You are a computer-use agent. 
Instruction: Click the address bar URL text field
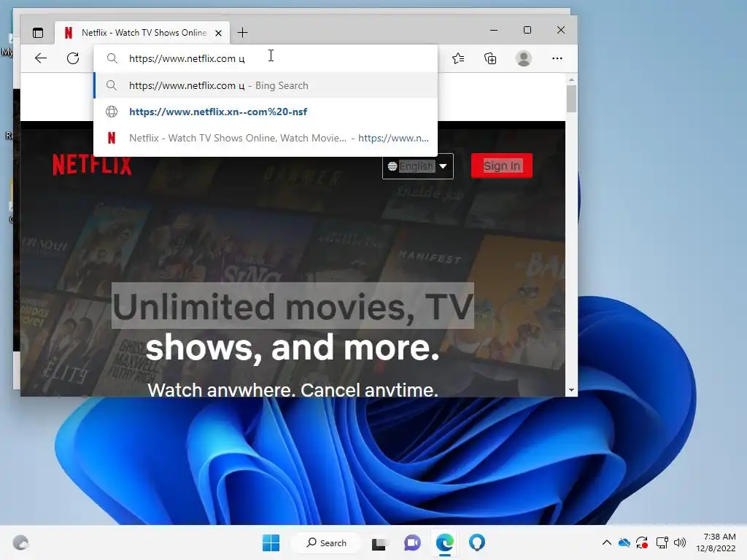(x=266, y=58)
